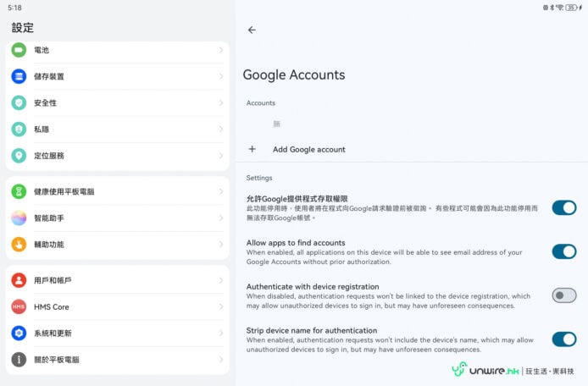Toggle off Allow apps to find accounts
Screen dimensions: 588x386
click(563, 251)
